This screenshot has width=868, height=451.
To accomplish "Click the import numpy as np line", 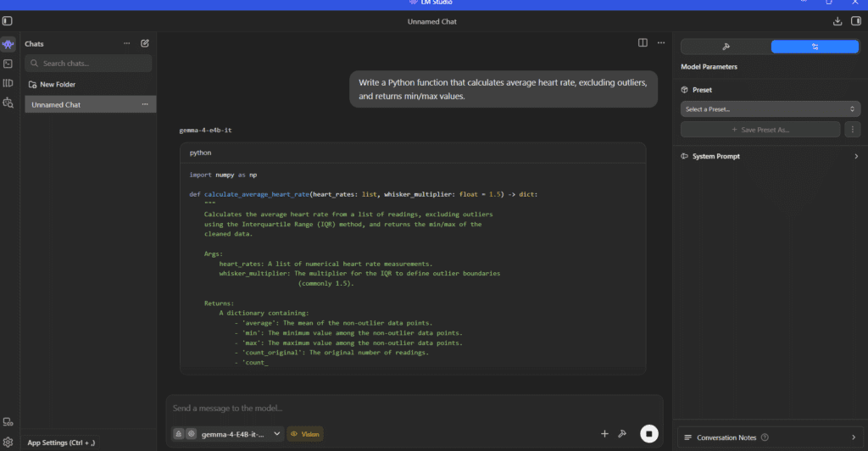I will click(x=223, y=175).
